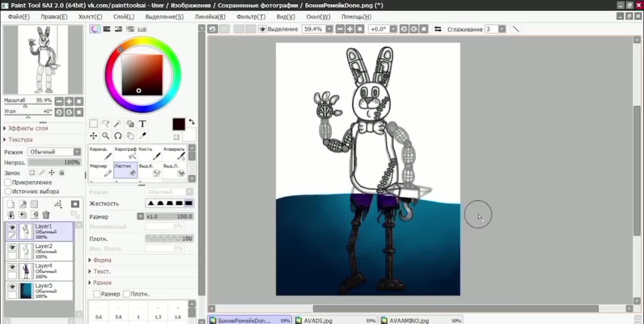Expand the Текст. section
The height and width of the screenshot is (324, 644).
(x=99, y=271)
